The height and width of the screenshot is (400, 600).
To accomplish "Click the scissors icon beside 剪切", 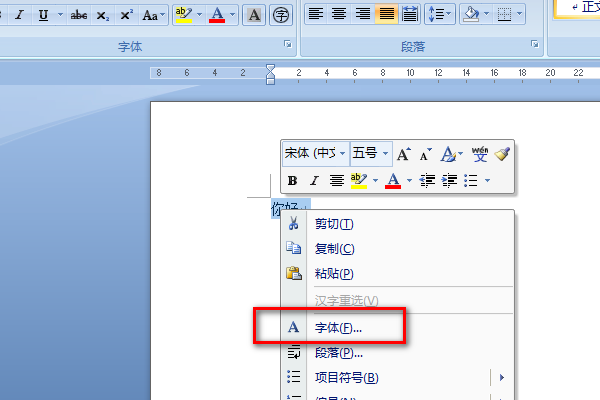I will [x=293, y=223].
